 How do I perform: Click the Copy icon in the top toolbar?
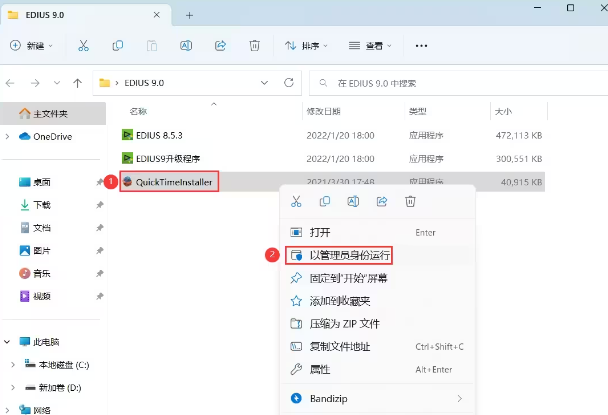point(117,46)
